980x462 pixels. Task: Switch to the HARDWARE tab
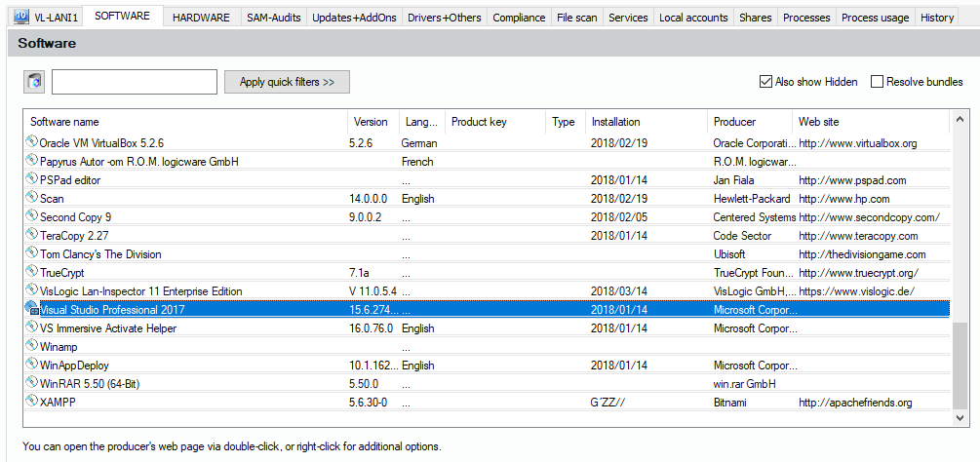pos(201,18)
